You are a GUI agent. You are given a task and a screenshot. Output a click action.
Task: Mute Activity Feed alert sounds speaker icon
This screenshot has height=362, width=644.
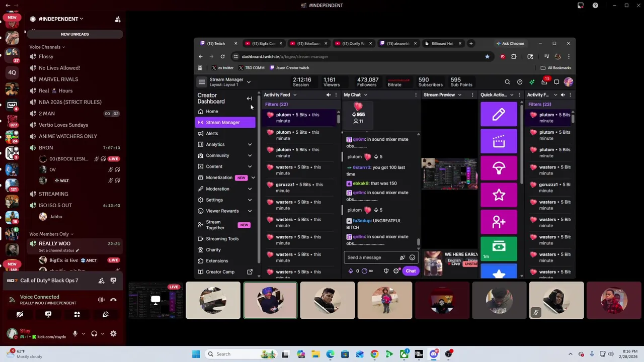[329, 95]
